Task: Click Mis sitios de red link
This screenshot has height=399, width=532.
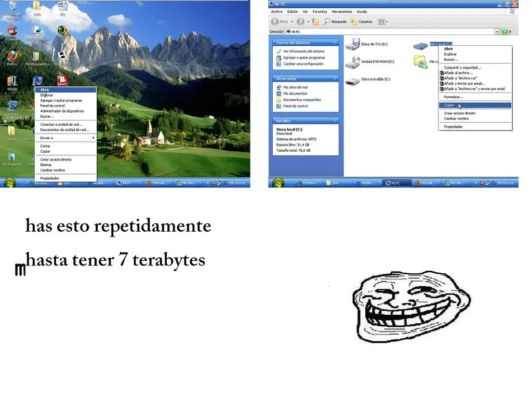Action: [x=295, y=87]
